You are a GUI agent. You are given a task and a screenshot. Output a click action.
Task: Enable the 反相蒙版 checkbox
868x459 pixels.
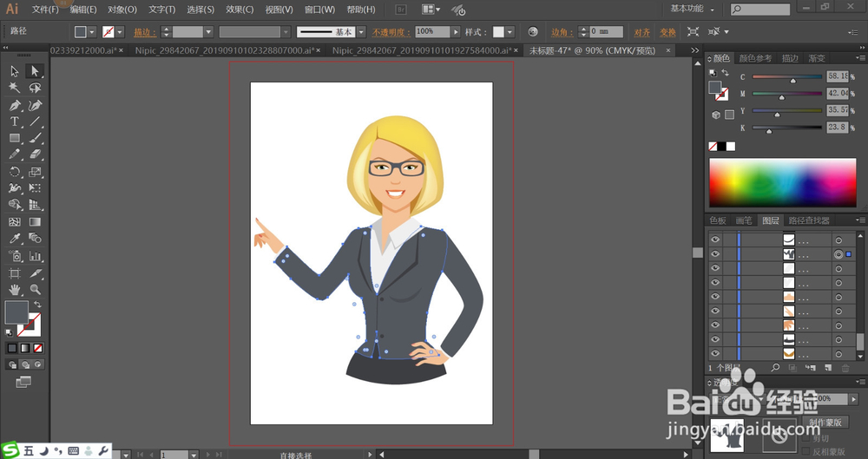tap(806, 452)
